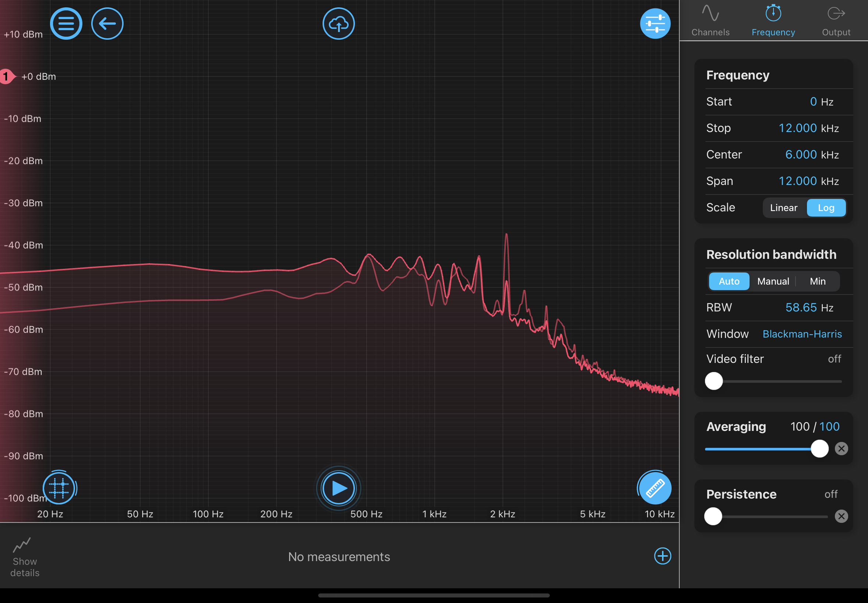Switch to the Frequency tab
The height and width of the screenshot is (603, 868).
(773, 20)
